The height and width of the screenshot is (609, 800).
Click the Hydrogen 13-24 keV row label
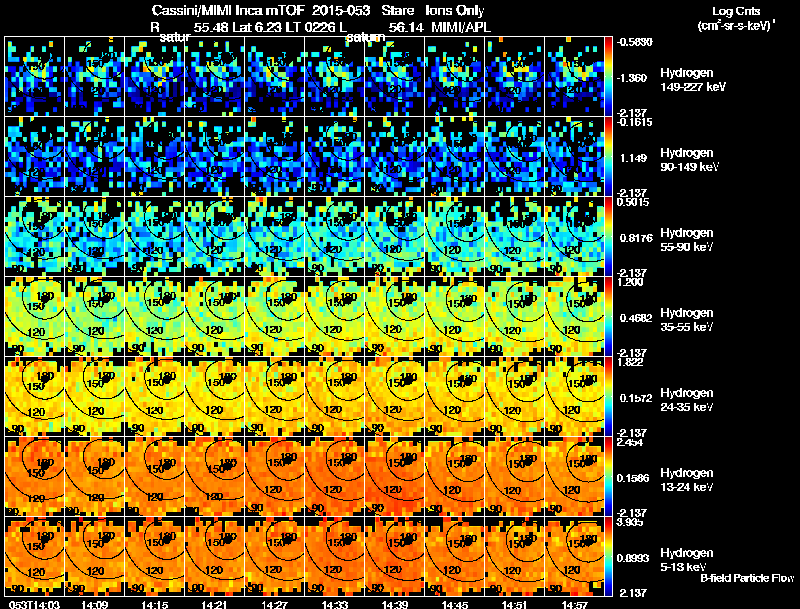pyautogui.click(x=687, y=480)
